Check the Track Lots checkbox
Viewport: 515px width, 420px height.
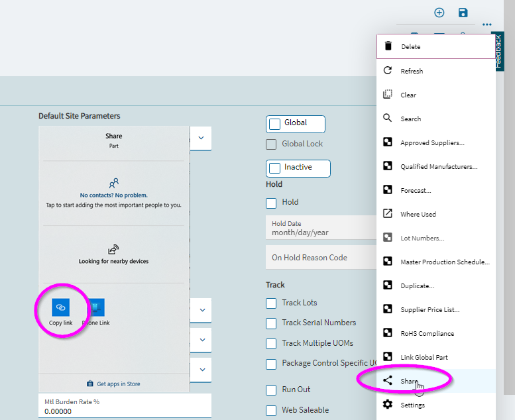click(x=271, y=303)
